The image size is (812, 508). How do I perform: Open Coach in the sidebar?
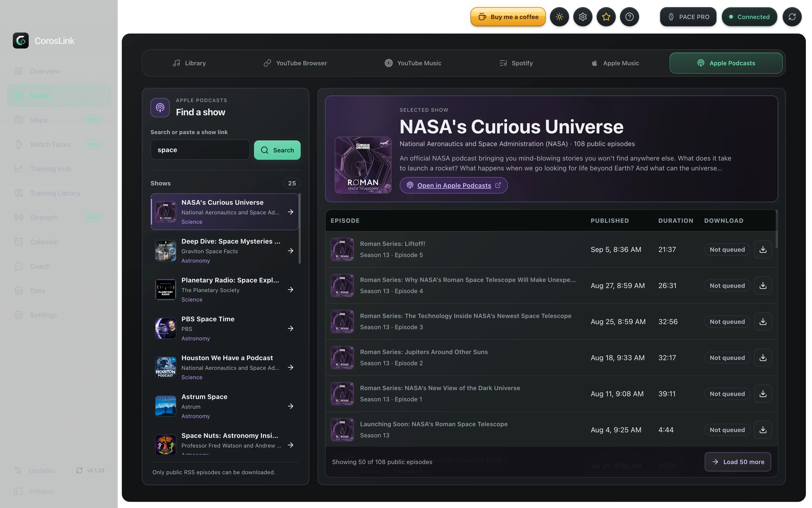pos(59,266)
